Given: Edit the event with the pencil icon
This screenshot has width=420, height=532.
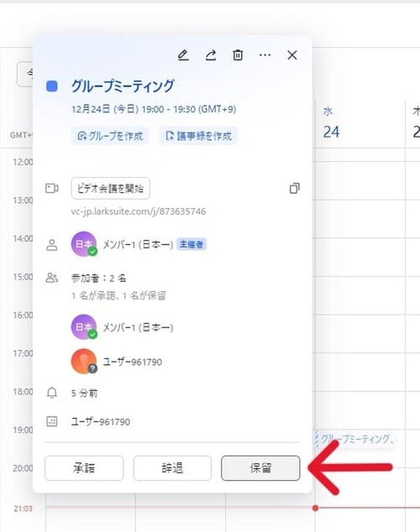Looking at the screenshot, I should click(x=183, y=55).
